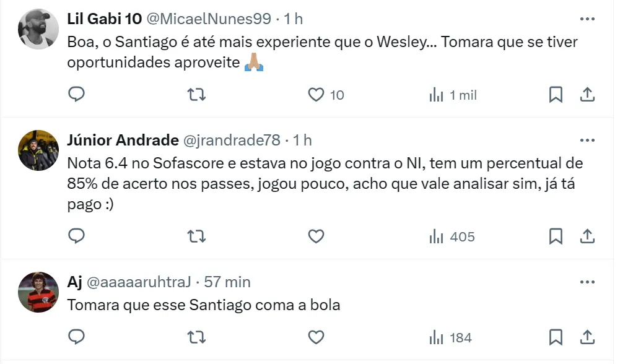
Task: View the 184 views count on Aj's tweet
Action: 451,337
